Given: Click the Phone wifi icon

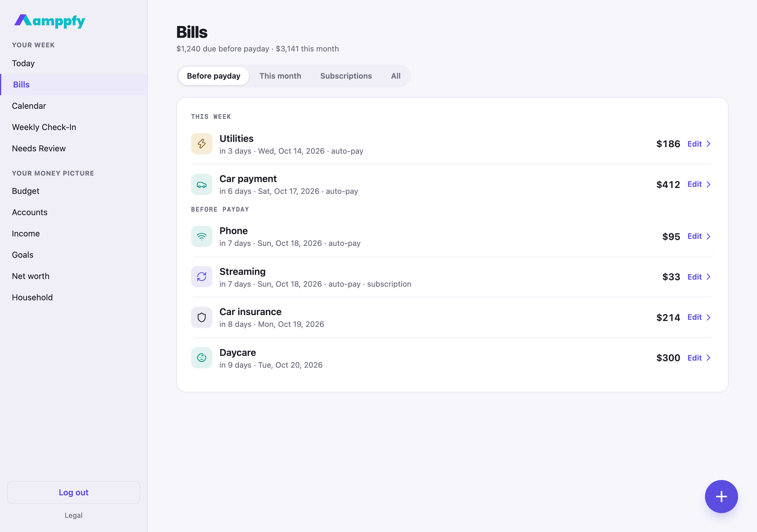Looking at the screenshot, I should [x=201, y=236].
